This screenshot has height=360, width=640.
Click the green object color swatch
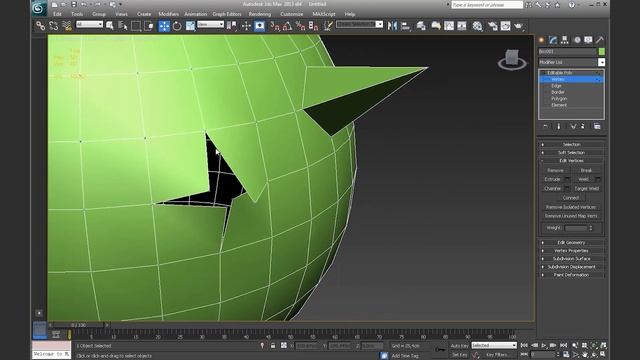click(602, 51)
